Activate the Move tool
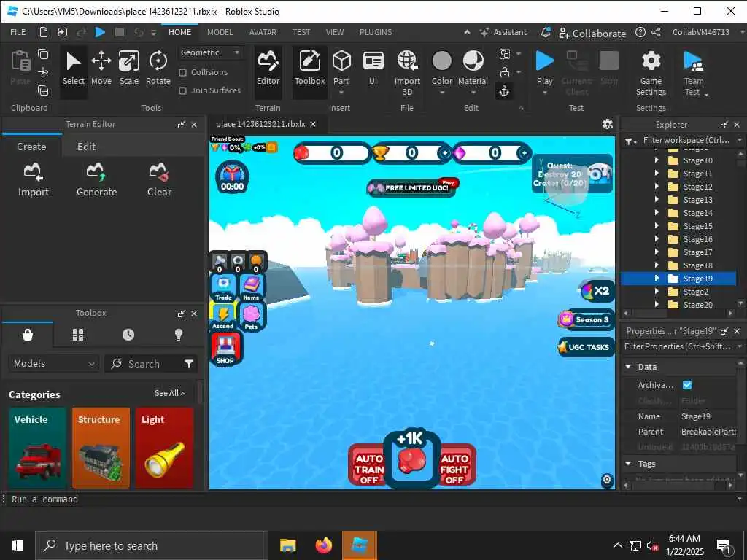 click(x=101, y=69)
